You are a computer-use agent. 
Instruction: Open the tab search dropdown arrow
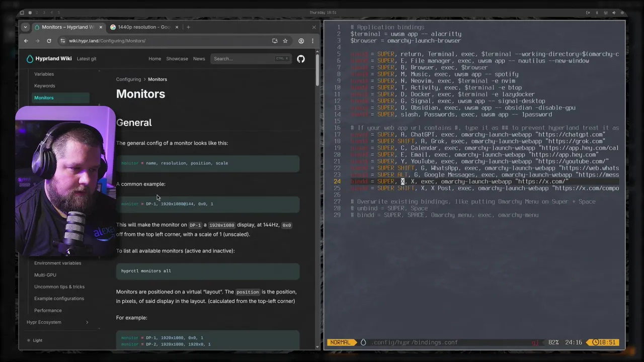coord(25,27)
